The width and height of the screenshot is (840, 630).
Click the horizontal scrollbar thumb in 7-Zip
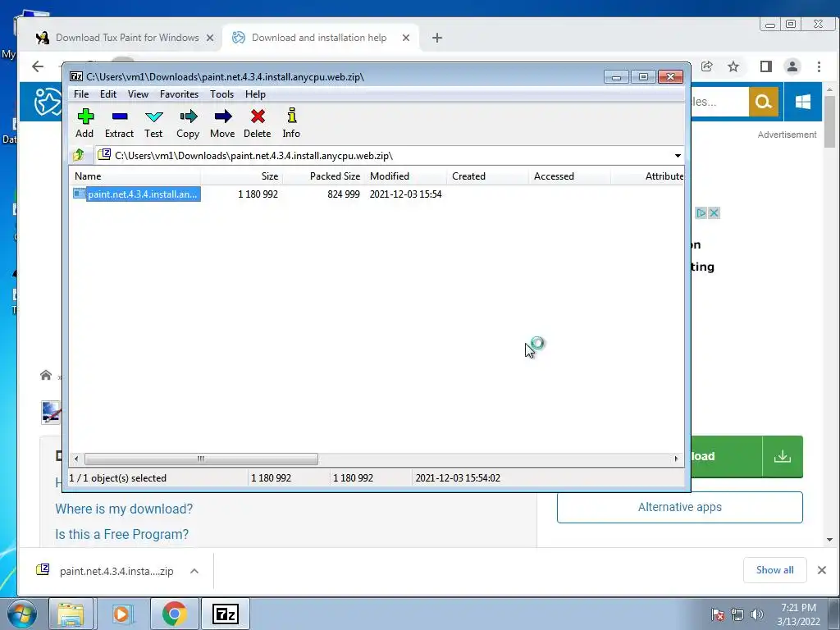click(201, 459)
